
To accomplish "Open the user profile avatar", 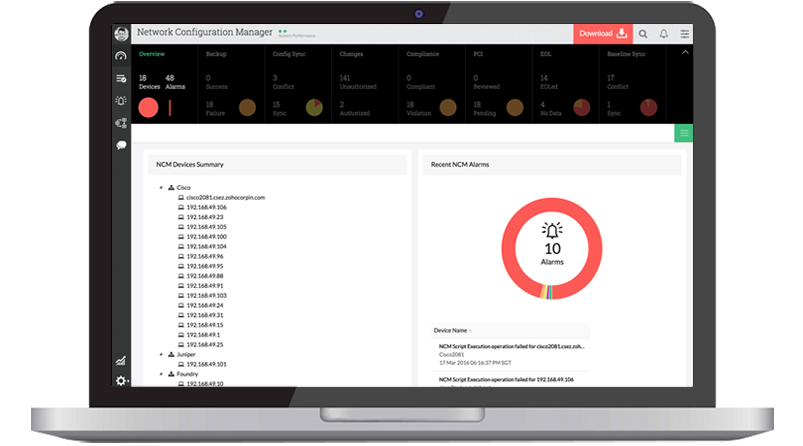I will tap(121, 34).
